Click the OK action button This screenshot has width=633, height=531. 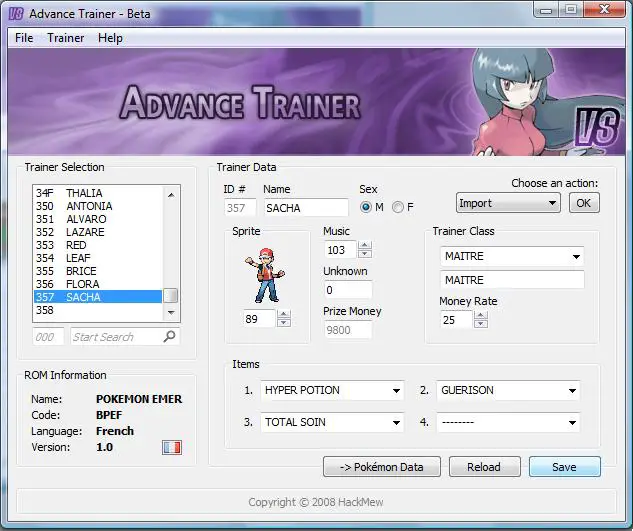(584, 203)
